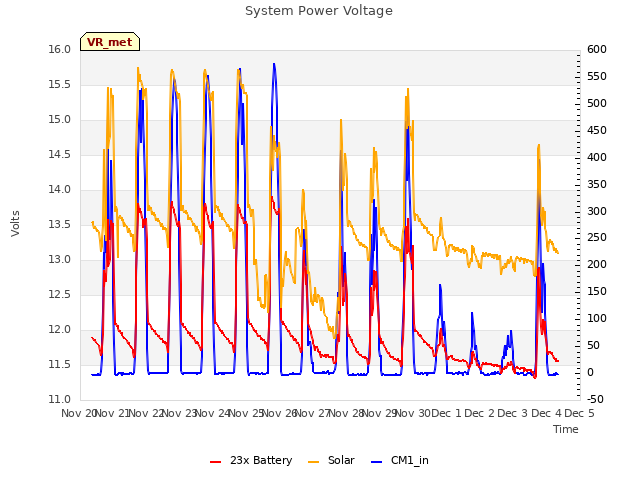Click the 12.5 left axis tick label

[x=60, y=295]
